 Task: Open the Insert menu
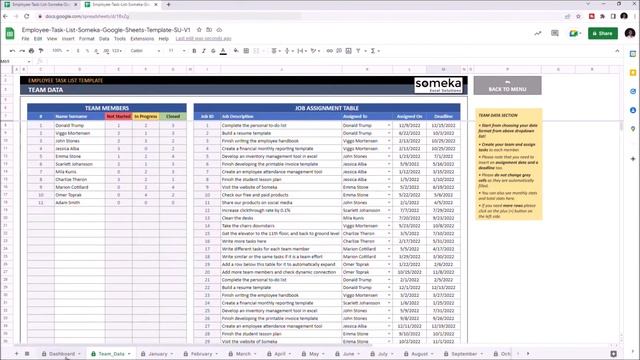(68, 39)
